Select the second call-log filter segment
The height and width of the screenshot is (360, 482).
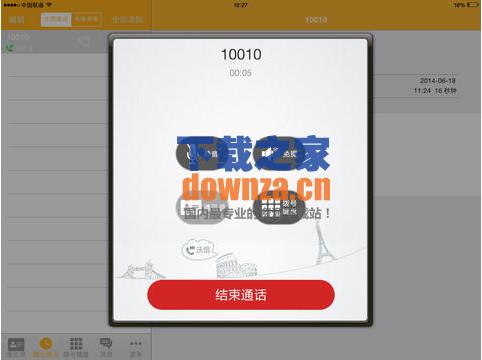86,20
